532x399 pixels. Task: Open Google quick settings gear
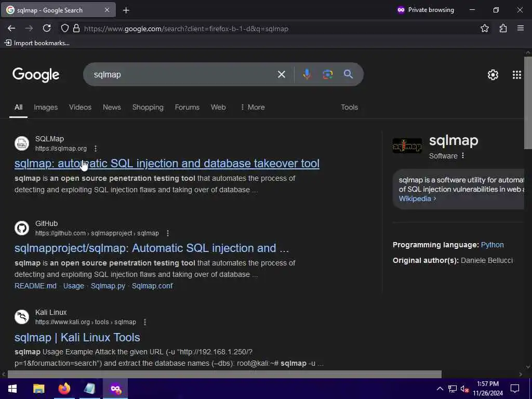493,75
